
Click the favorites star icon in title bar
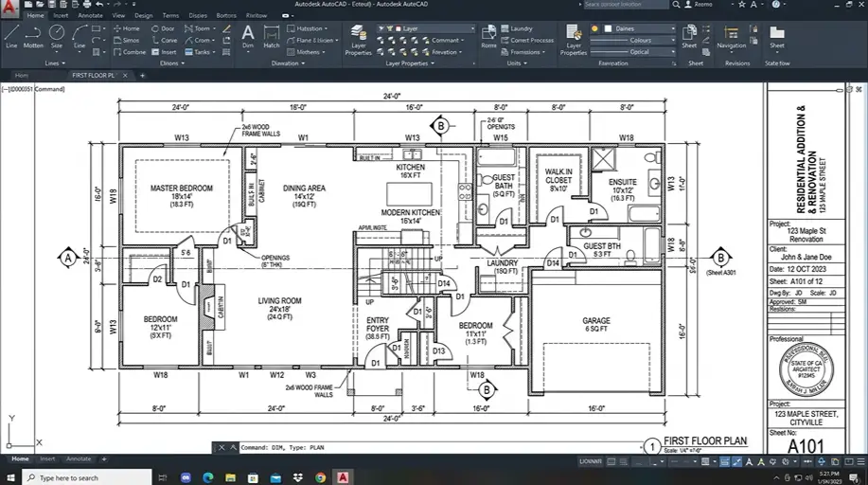(x=742, y=5)
